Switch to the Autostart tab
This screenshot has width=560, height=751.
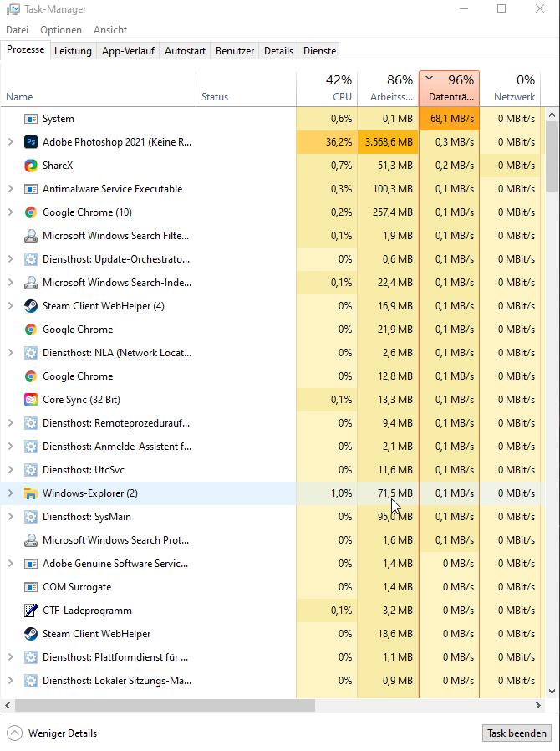(185, 51)
